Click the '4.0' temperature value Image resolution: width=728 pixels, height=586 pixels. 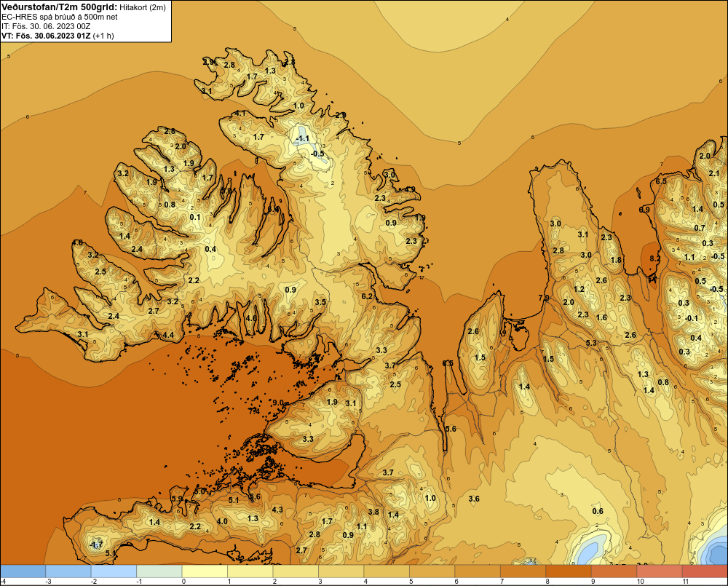pyautogui.click(x=222, y=521)
